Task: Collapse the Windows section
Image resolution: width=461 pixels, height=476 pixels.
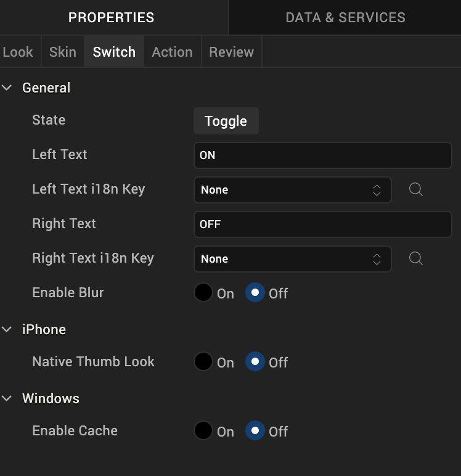Action: [7, 399]
